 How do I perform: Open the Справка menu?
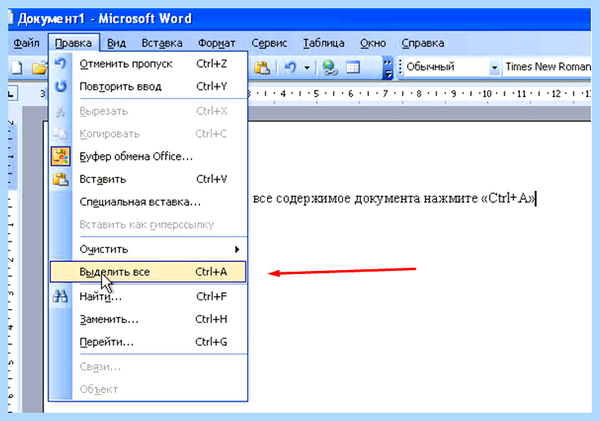pos(423,43)
